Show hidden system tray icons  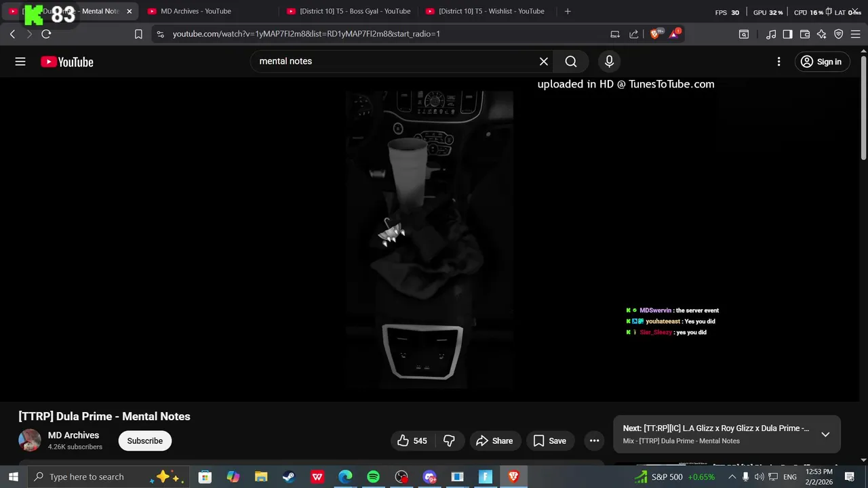point(732,477)
